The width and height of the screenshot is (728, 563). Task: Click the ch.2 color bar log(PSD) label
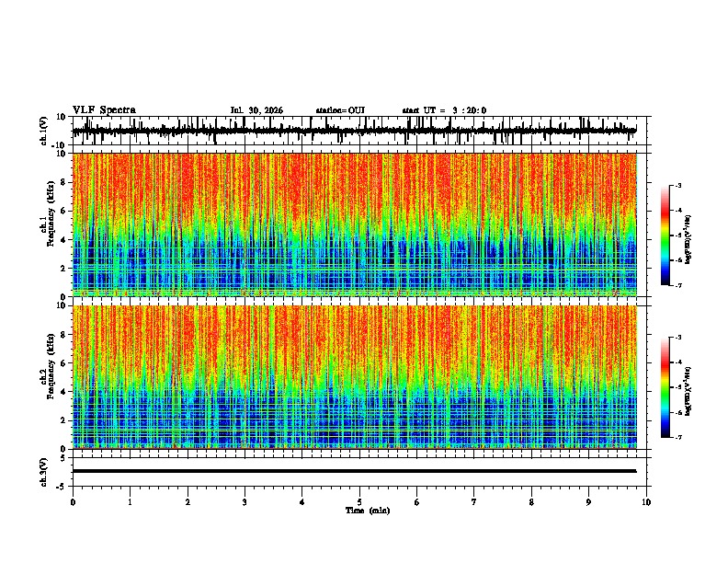pyautogui.click(x=688, y=391)
